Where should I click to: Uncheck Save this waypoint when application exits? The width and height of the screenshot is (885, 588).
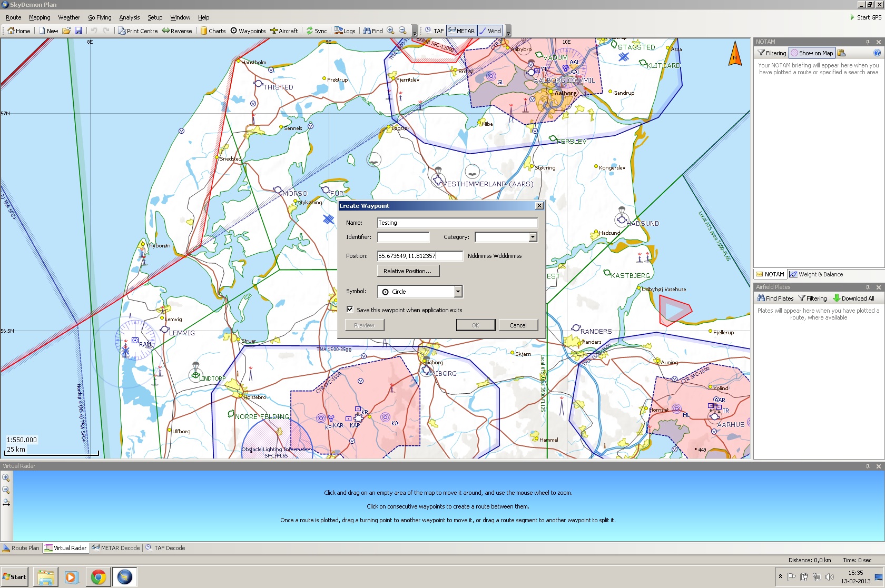(x=350, y=310)
